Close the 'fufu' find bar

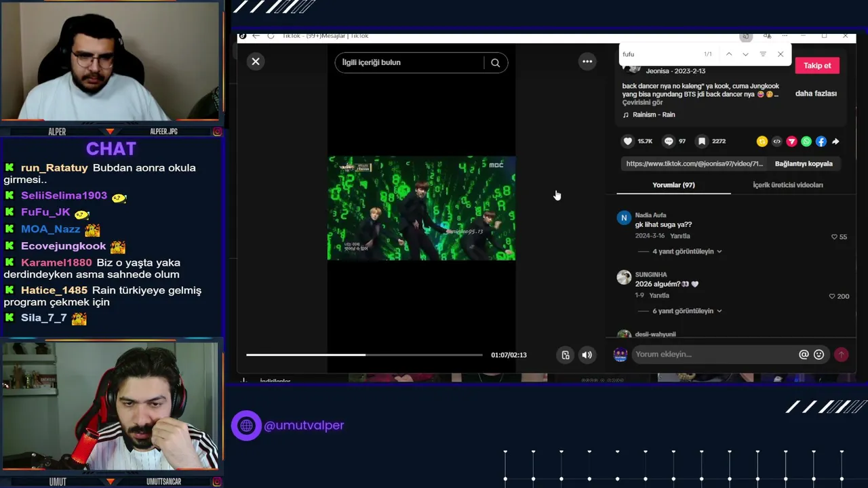tap(781, 54)
